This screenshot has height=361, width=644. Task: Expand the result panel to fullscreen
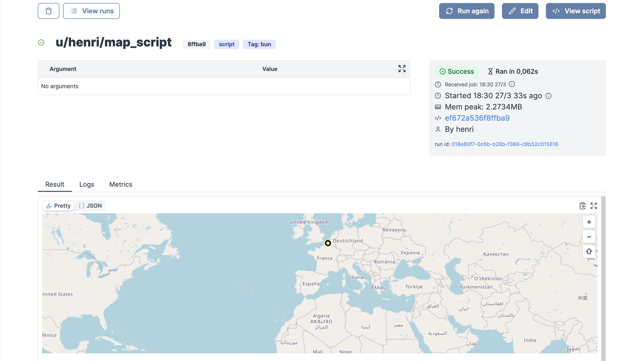pos(594,206)
